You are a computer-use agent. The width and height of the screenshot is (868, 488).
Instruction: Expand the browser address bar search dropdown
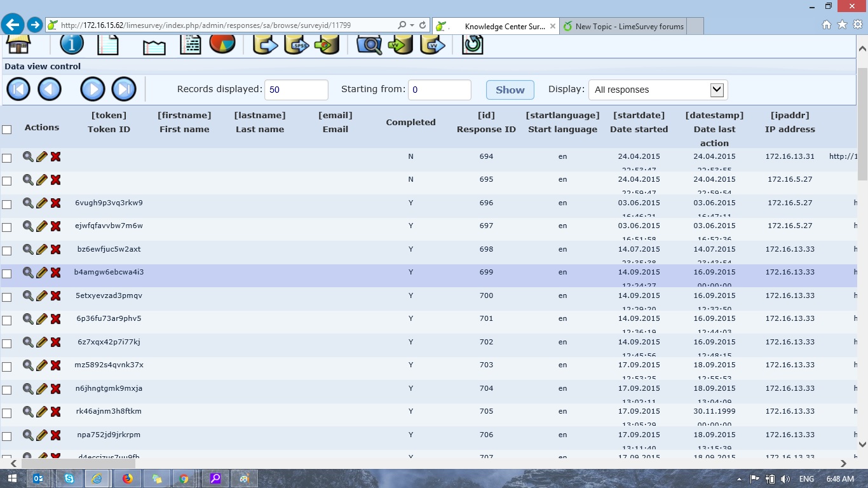click(x=411, y=25)
